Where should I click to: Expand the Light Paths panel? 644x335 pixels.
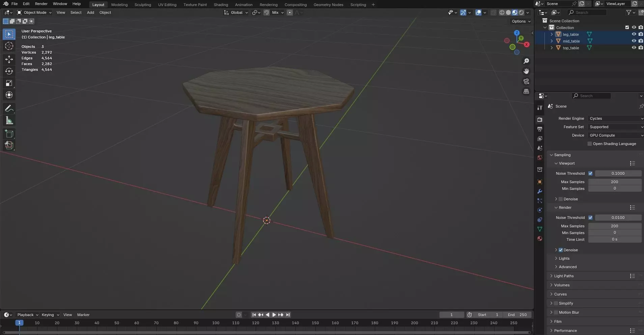[x=564, y=276]
